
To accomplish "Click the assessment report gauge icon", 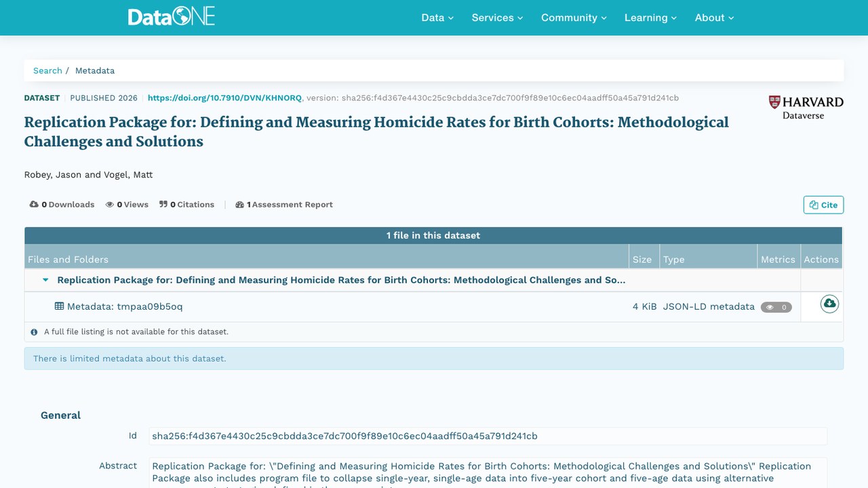I will pyautogui.click(x=239, y=205).
